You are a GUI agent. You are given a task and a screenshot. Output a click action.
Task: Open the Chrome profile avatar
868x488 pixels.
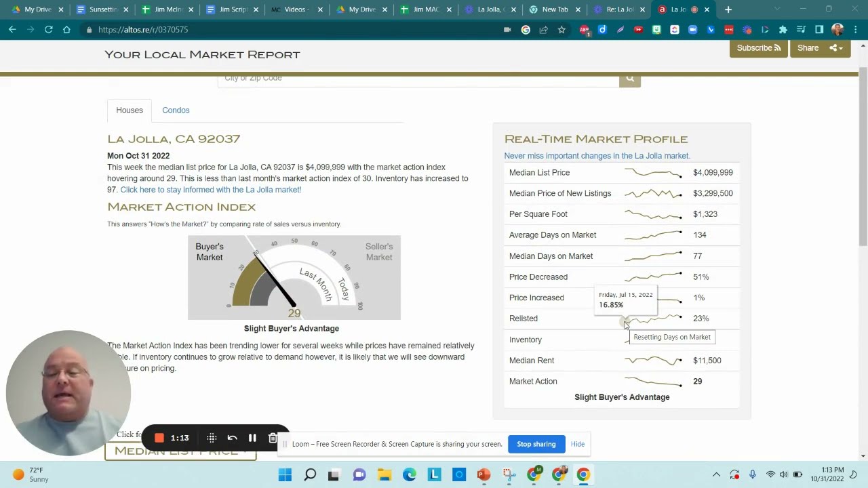[x=837, y=30]
